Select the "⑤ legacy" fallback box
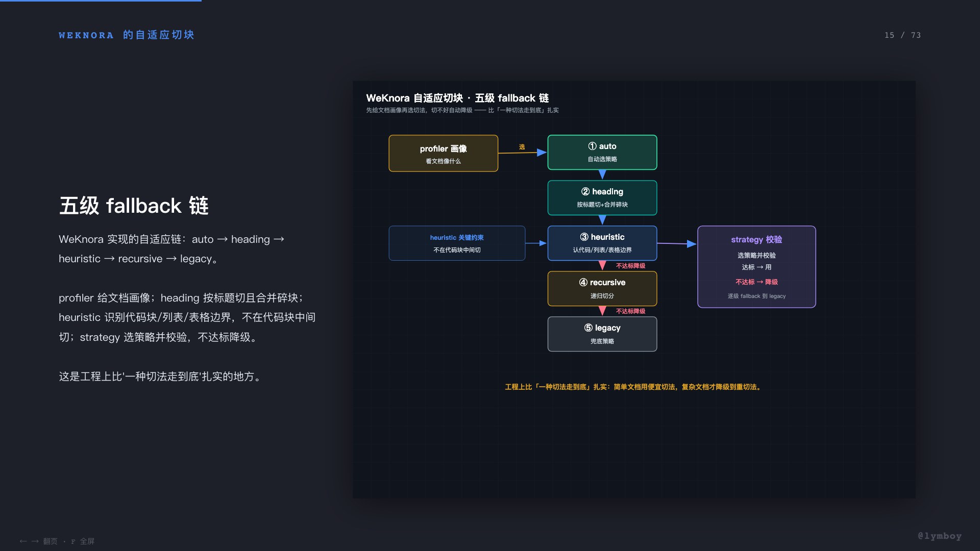Screen dimensions: 980x551 (x=602, y=334)
